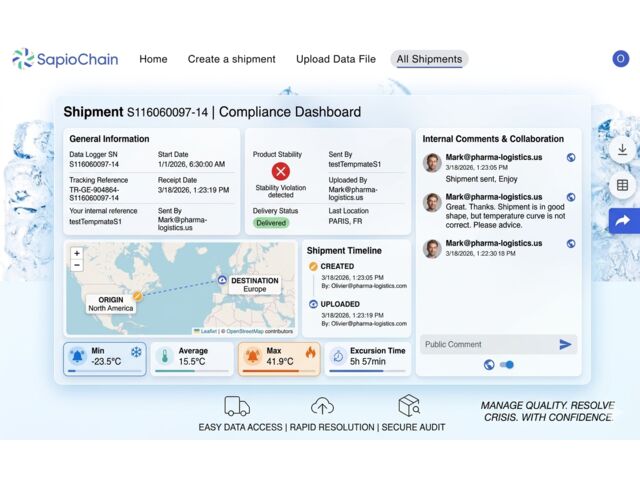Viewport: 640px width, 480px height.
Task: Click the SapioChain logo
Action: 65,59
